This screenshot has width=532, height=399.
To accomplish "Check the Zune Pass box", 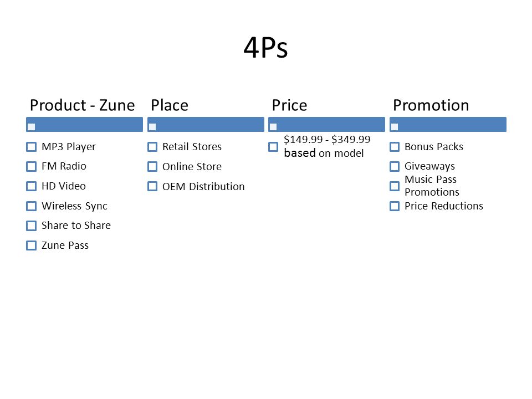I will (31, 245).
